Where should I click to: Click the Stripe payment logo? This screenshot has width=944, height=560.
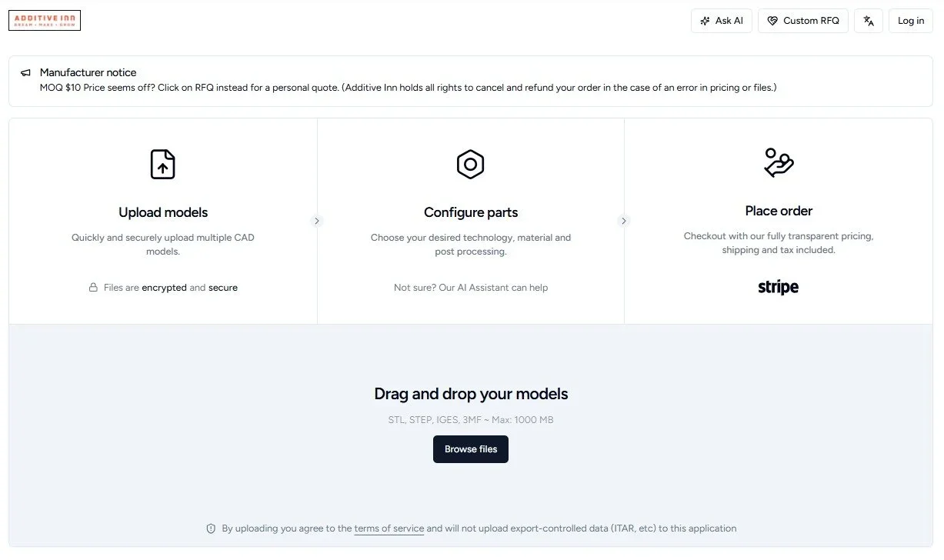778,286
